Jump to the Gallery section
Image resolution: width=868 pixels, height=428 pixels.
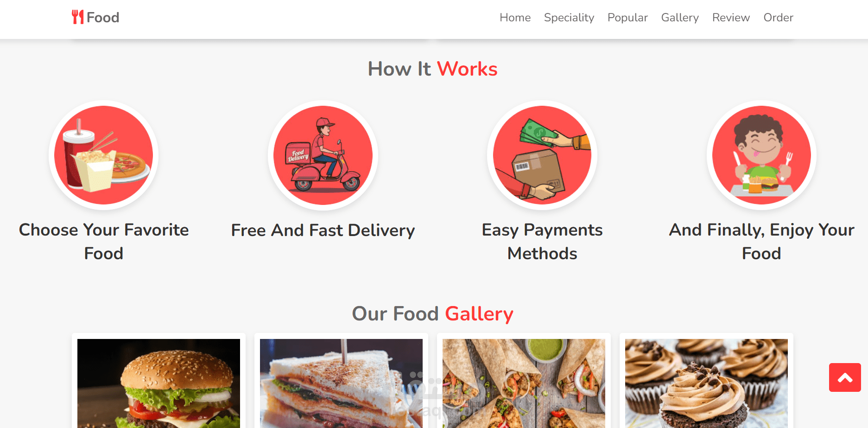tap(680, 18)
